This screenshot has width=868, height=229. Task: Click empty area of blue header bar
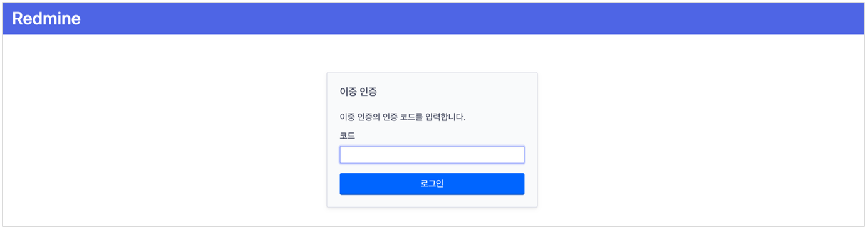[x=438, y=19]
